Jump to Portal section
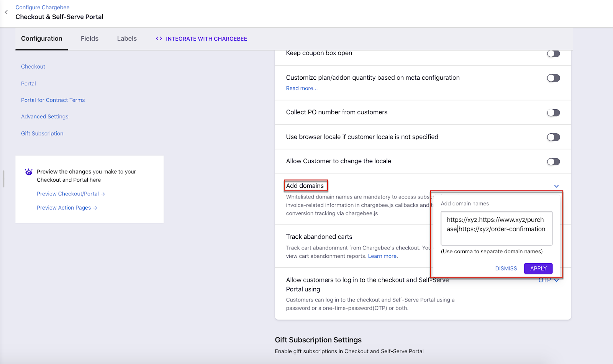This screenshot has height=364, width=613. 28,84
